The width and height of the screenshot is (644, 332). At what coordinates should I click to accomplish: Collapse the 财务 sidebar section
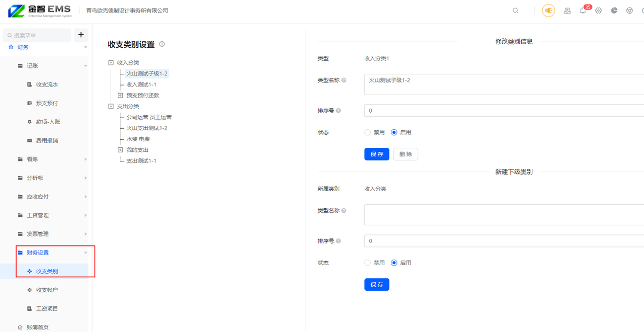[86, 47]
